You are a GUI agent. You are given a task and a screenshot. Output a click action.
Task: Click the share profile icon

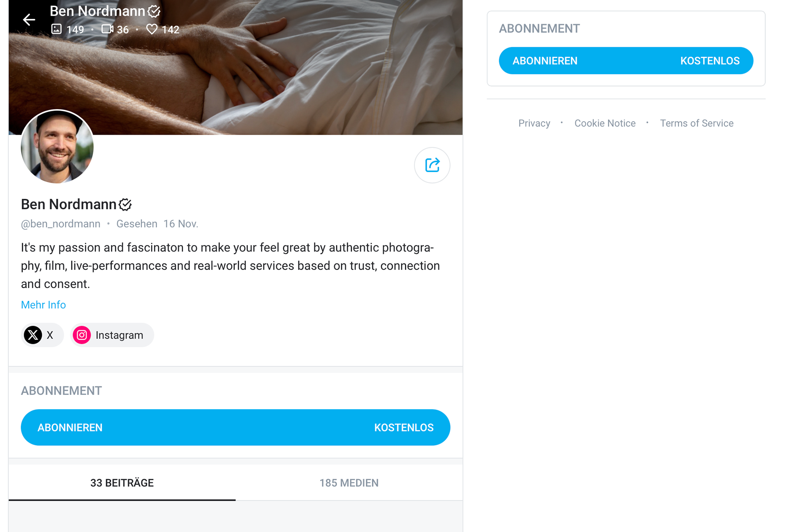[432, 165]
